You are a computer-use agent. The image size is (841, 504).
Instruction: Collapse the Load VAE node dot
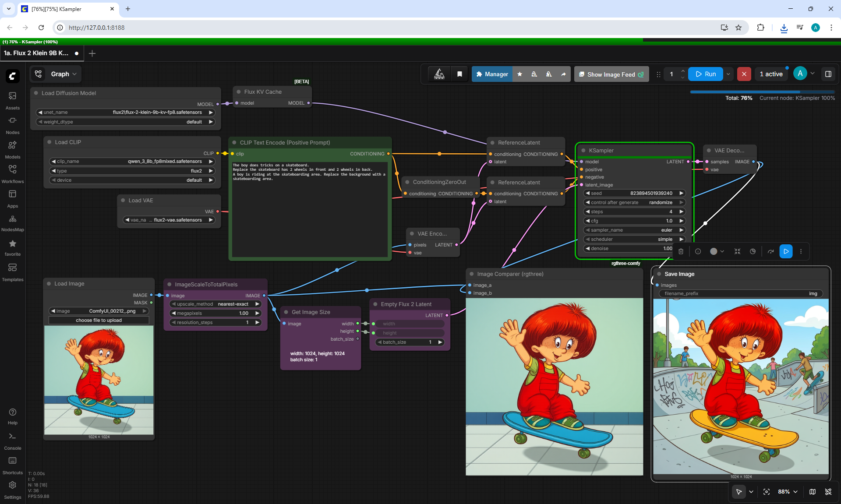123,200
